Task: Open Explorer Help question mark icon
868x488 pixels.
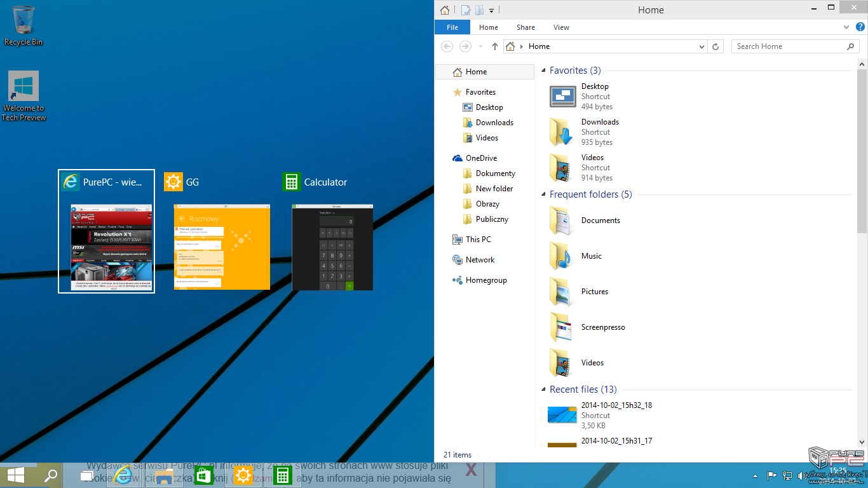Action: pyautogui.click(x=859, y=27)
